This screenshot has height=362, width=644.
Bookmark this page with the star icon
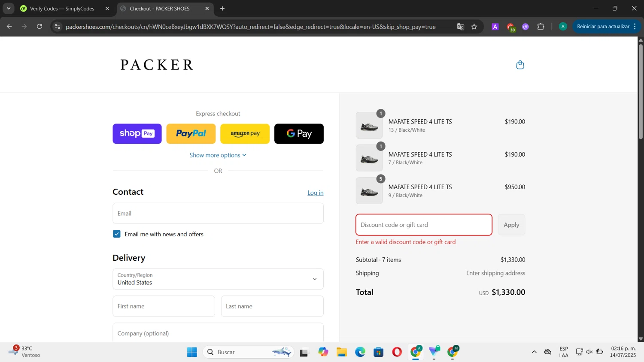coord(474,27)
